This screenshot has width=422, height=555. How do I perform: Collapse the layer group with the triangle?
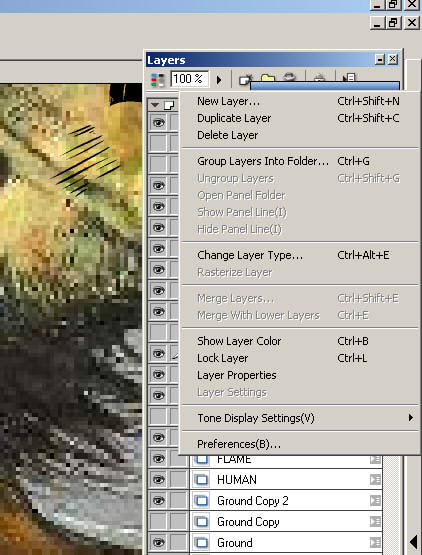coord(155,105)
